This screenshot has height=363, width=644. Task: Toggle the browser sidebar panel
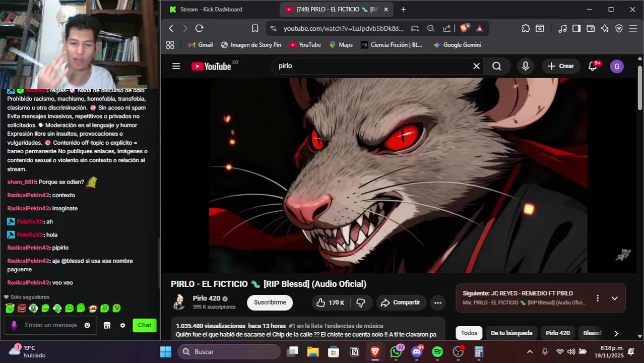point(576,29)
